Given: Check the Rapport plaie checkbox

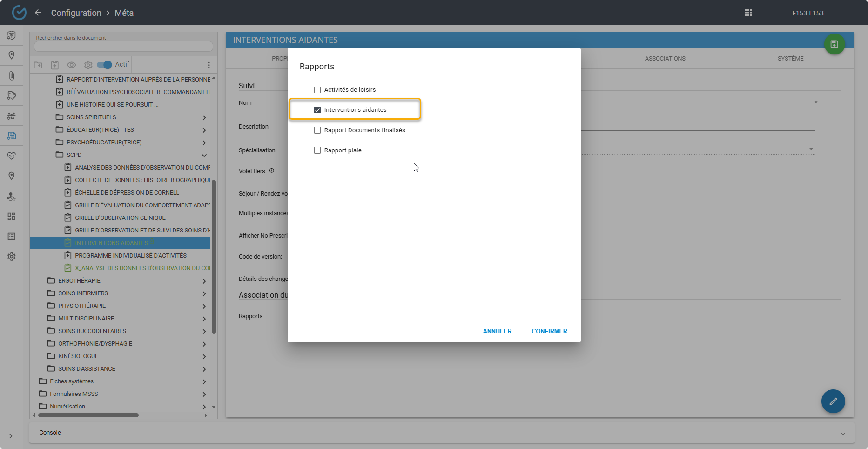Looking at the screenshot, I should pyautogui.click(x=317, y=150).
